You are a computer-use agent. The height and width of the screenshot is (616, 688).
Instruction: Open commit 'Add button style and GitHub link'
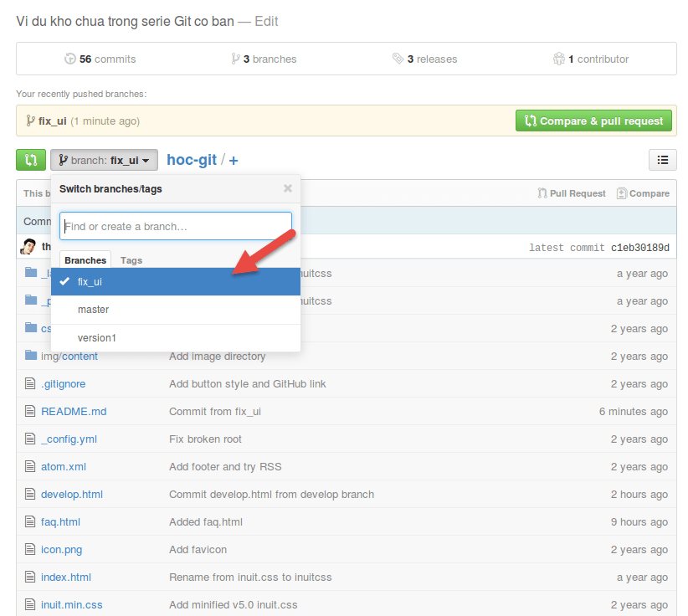coord(248,384)
